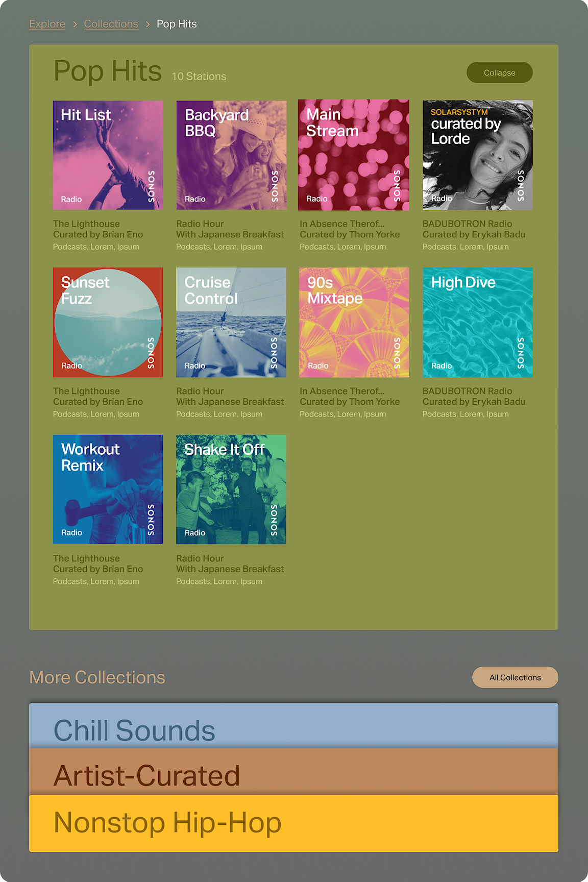Click the All Collections button
588x882 pixels.
tap(515, 677)
